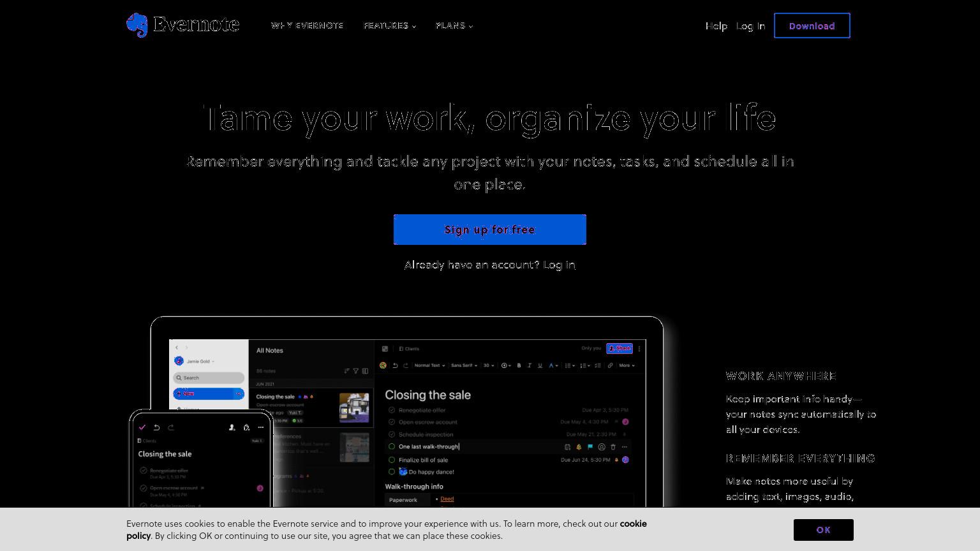Expand the Plans menu
Viewport: 980px width, 551px height.
[454, 26]
